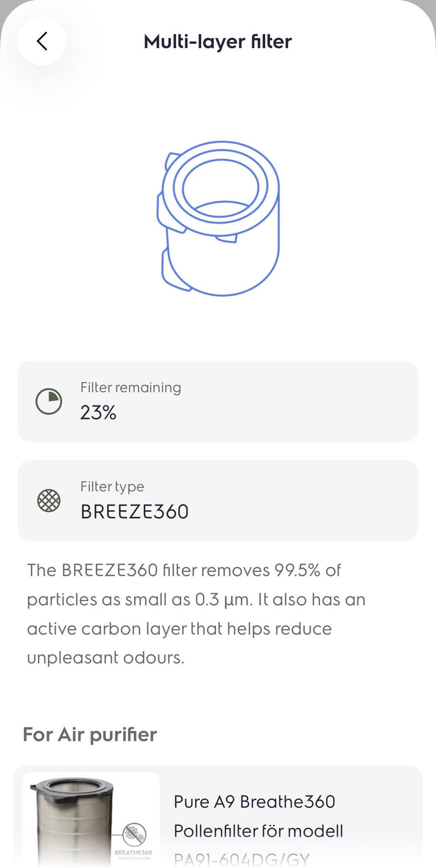Tap "unpleasant odours" in the description
Image resolution: width=436 pixels, height=868 pixels.
[x=105, y=658]
